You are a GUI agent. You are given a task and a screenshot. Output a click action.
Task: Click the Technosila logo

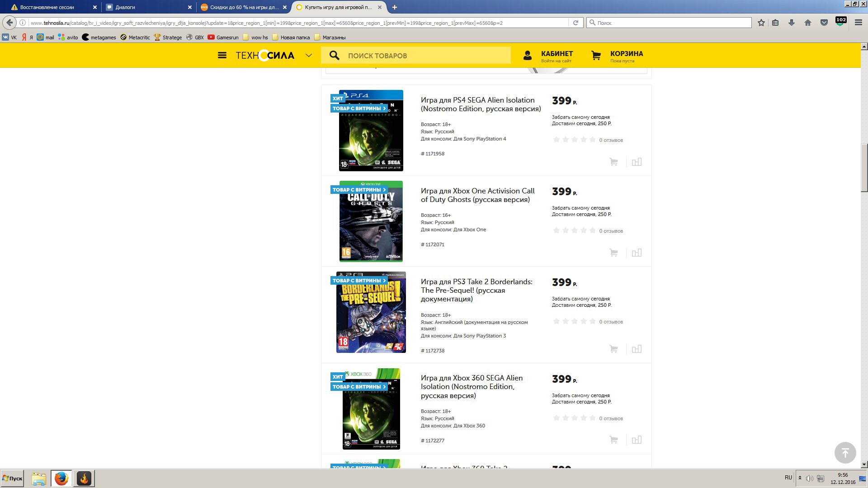(x=265, y=56)
